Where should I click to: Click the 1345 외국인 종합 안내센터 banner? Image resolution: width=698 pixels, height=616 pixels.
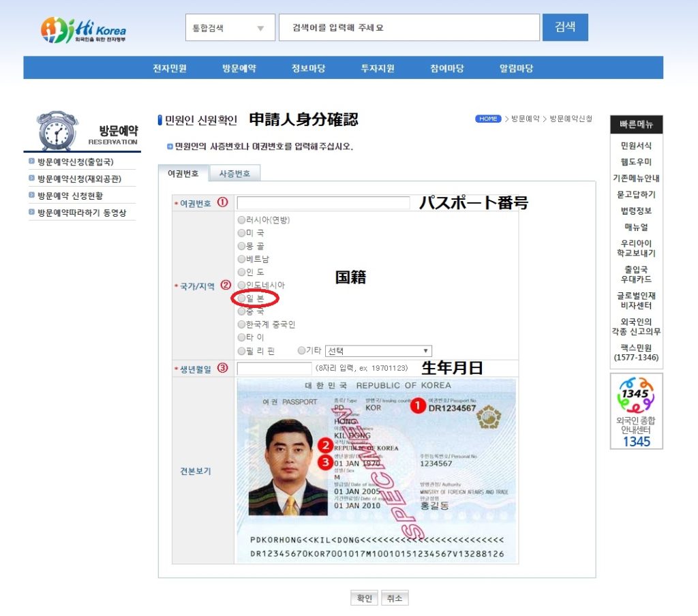636,412
